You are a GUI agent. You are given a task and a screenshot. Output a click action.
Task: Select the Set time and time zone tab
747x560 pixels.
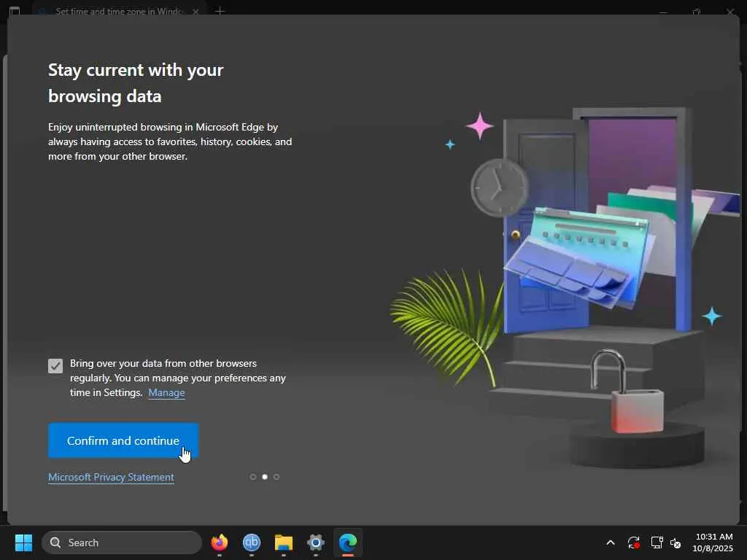pos(119,10)
